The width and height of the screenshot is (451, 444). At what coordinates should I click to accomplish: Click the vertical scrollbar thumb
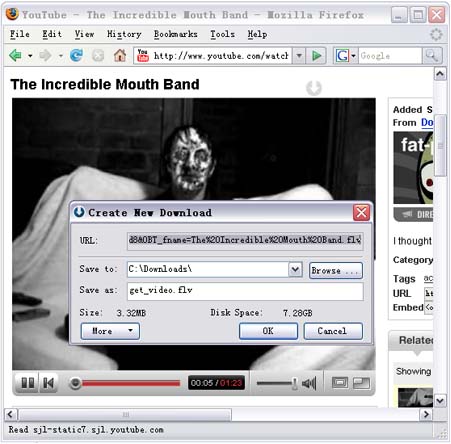pos(440,145)
